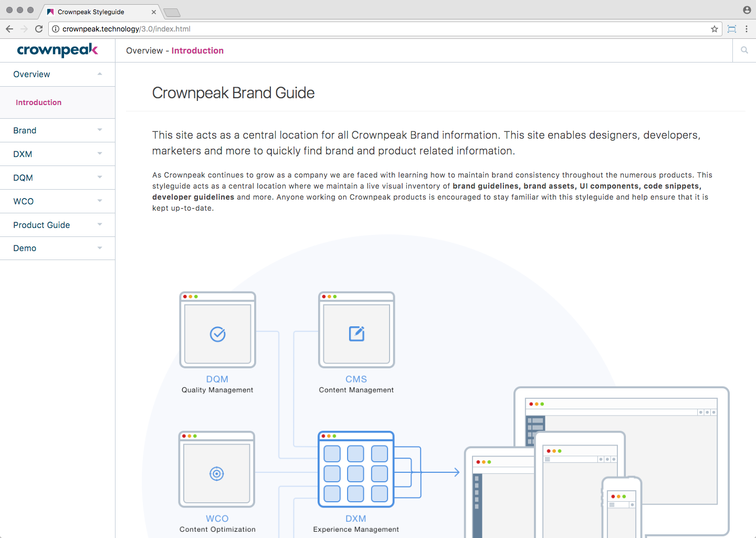Image resolution: width=756 pixels, height=538 pixels.
Task: Click the Crownpeak Brand Guide heading
Action: pyautogui.click(x=234, y=93)
